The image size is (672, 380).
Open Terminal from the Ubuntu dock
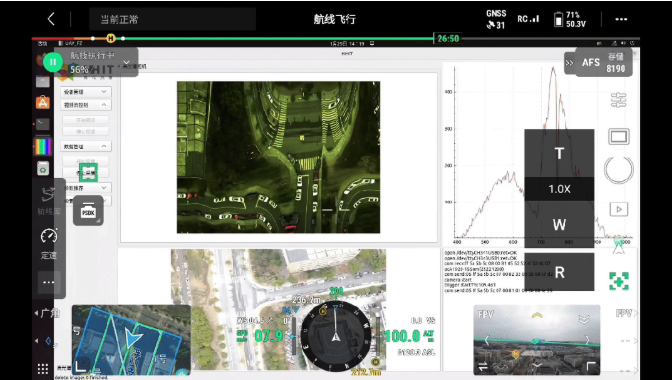point(42,124)
